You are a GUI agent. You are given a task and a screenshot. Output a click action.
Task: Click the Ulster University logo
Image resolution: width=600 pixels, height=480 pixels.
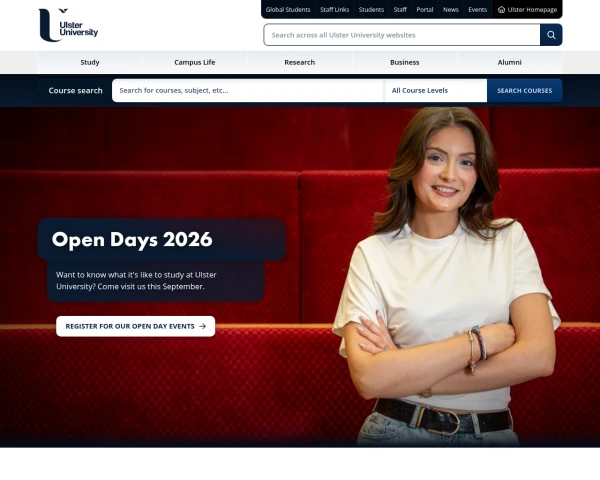68,25
